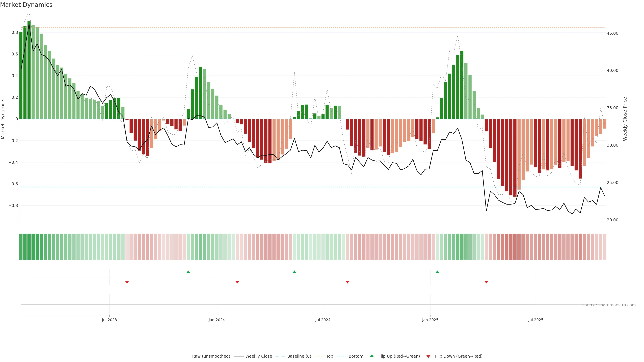This screenshot has width=644, height=362.
Task: Click the Market Dynamics chart title
Action: pyautogui.click(x=26, y=5)
